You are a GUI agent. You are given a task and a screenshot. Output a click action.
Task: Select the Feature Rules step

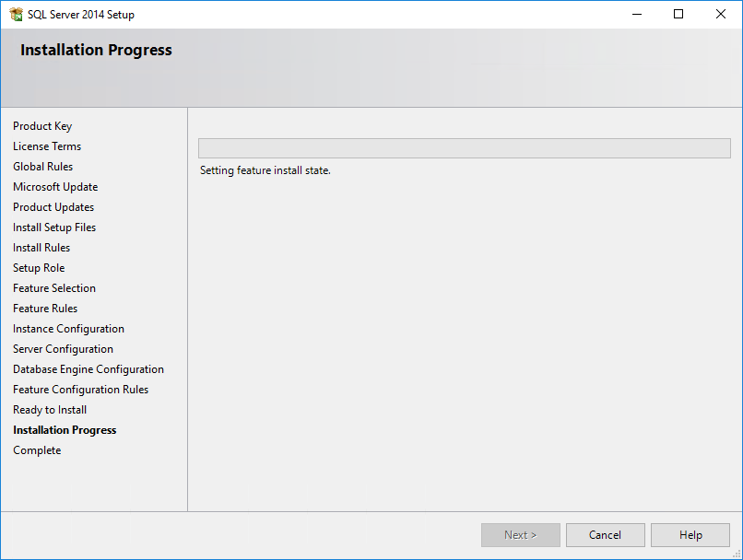[45, 309]
